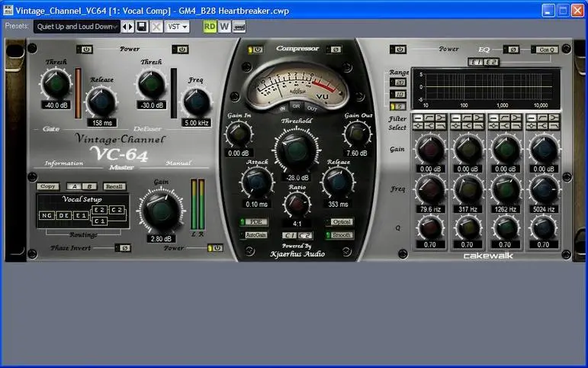
Task: Toggle the EQ power switch
Action: (x=398, y=49)
